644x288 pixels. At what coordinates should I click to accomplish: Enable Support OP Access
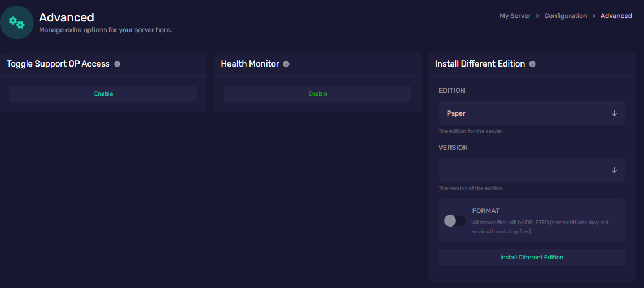103,94
